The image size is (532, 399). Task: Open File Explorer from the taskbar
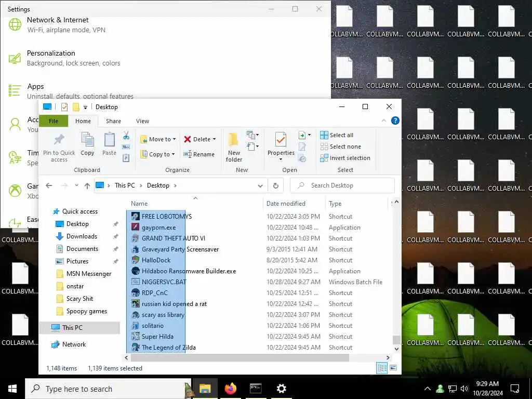(x=205, y=389)
